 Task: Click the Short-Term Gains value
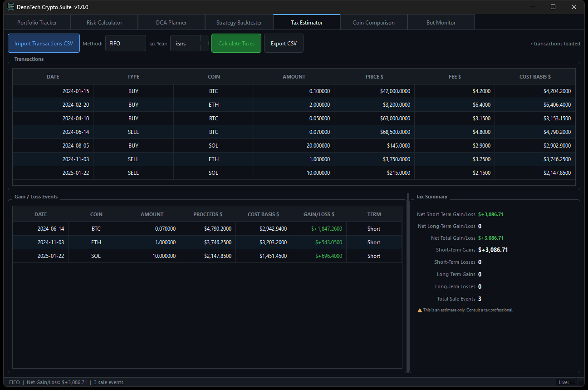pos(493,250)
